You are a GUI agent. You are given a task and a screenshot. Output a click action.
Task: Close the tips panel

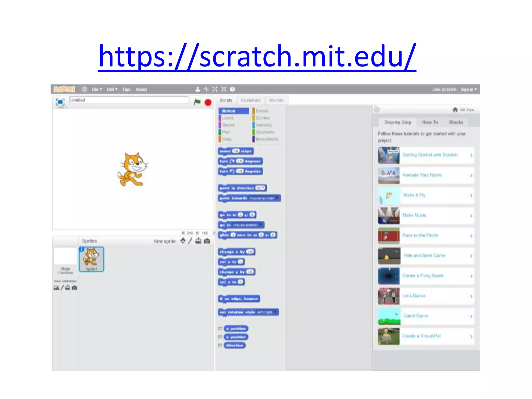click(x=377, y=109)
